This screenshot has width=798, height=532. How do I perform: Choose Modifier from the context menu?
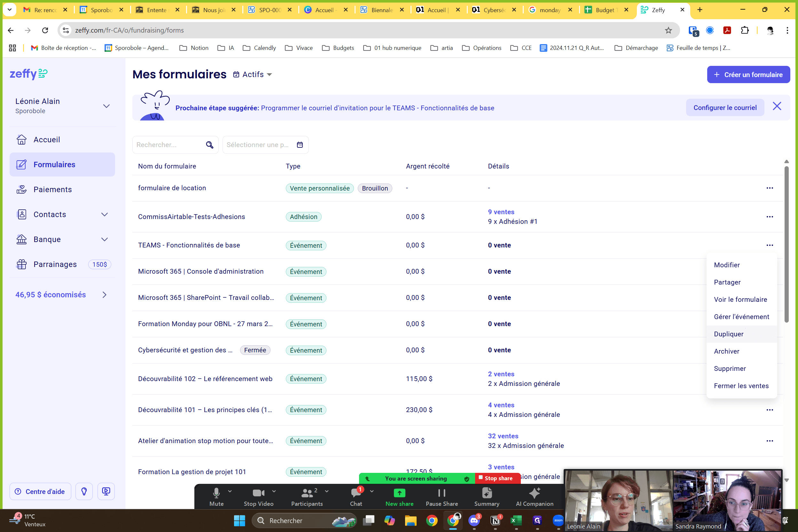742,265
